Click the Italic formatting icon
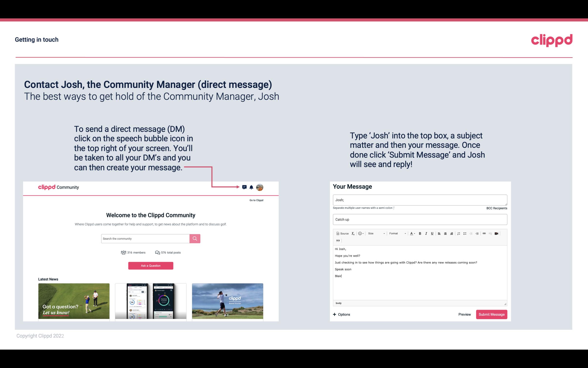The height and width of the screenshot is (368, 588). click(426, 233)
